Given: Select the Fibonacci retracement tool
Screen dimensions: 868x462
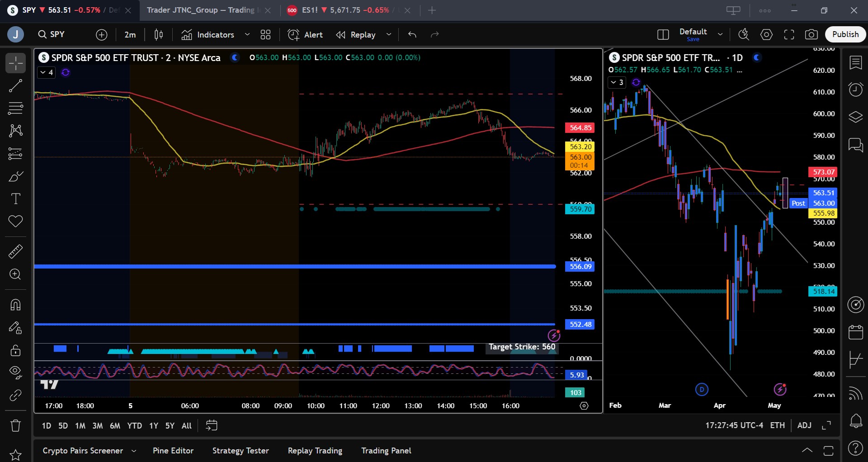Looking at the screenshot, I should [15, 108].
